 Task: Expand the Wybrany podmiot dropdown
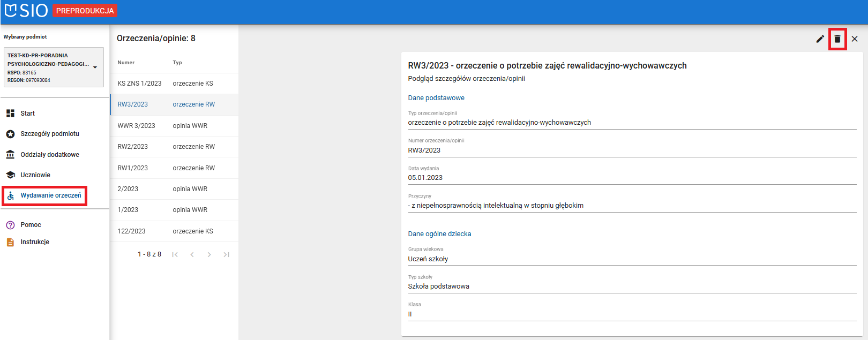[x=95, y=67]
